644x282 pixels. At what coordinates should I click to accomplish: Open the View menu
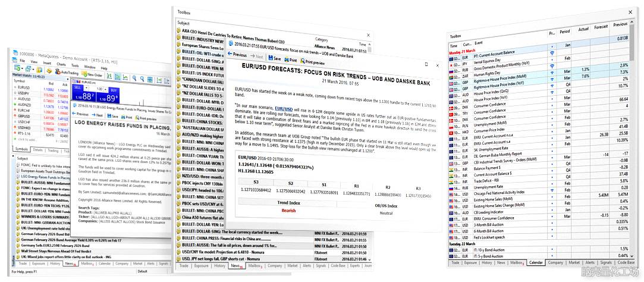tap(34, 62)
